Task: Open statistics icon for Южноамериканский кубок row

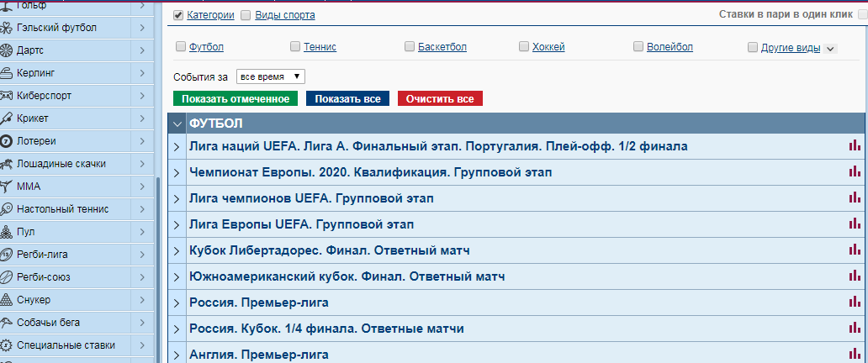Action: 855,276
